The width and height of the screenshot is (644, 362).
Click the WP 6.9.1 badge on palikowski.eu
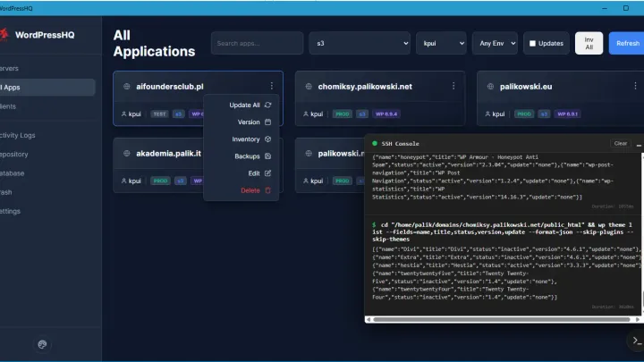567,114
